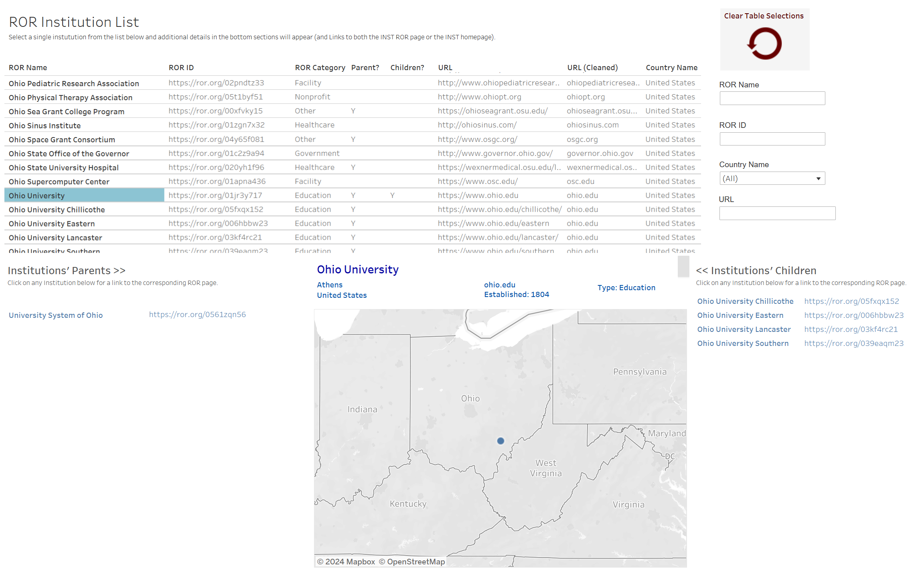Click the location dot on Ohio map
Viewport: 924px width, 574px height.
coord(500,441)
